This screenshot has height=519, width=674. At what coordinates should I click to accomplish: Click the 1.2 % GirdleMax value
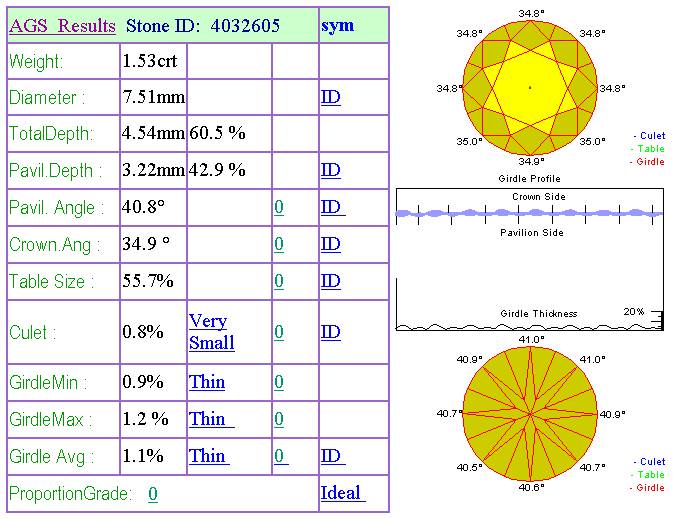pos(145,419)
